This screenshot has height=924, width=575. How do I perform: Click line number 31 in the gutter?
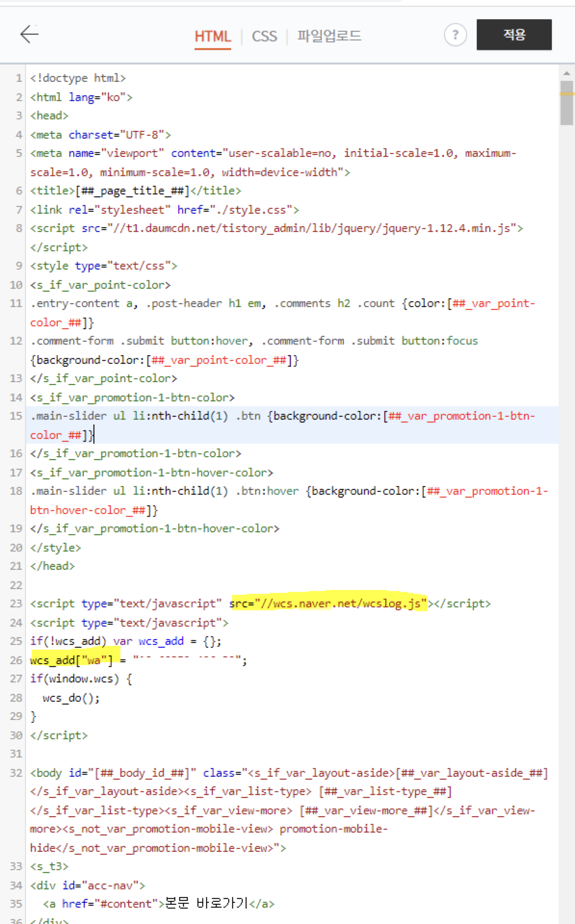pyautogui.click(x=16, y=754)
